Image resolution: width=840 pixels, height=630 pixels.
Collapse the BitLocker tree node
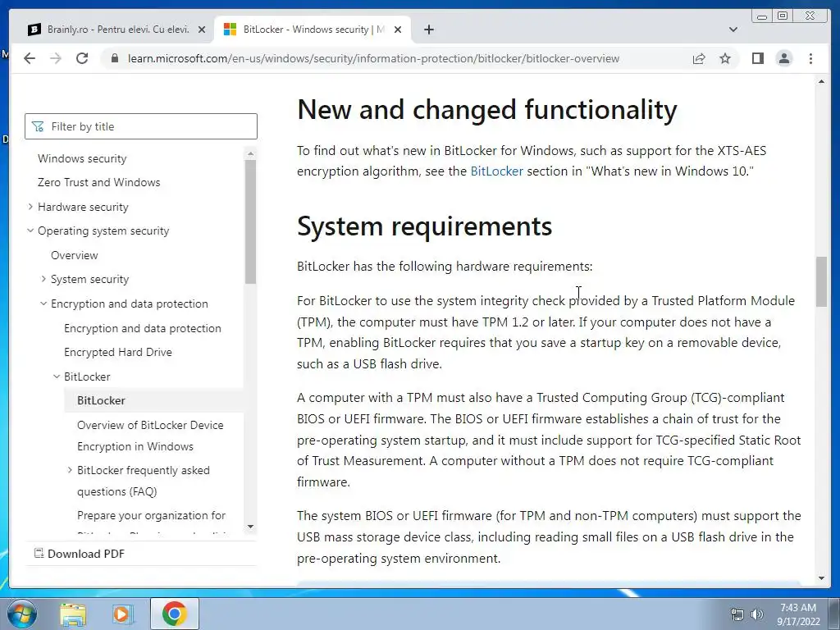tap(57, 377)
